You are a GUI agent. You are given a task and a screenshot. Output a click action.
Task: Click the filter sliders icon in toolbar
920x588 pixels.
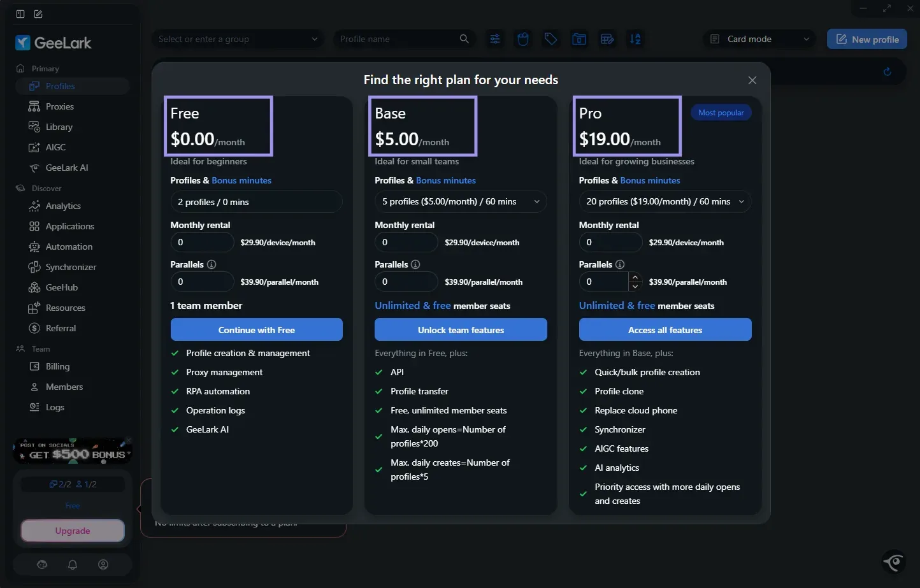(495, 39)
